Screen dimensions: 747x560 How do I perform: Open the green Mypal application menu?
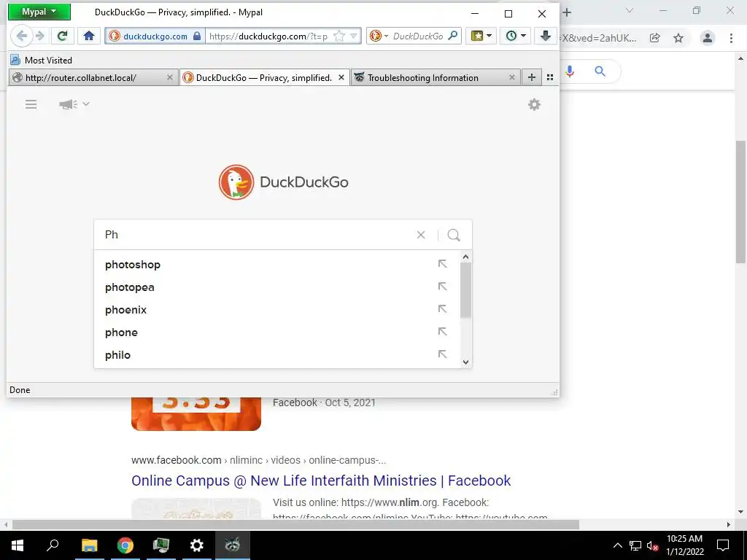point(39,12)
